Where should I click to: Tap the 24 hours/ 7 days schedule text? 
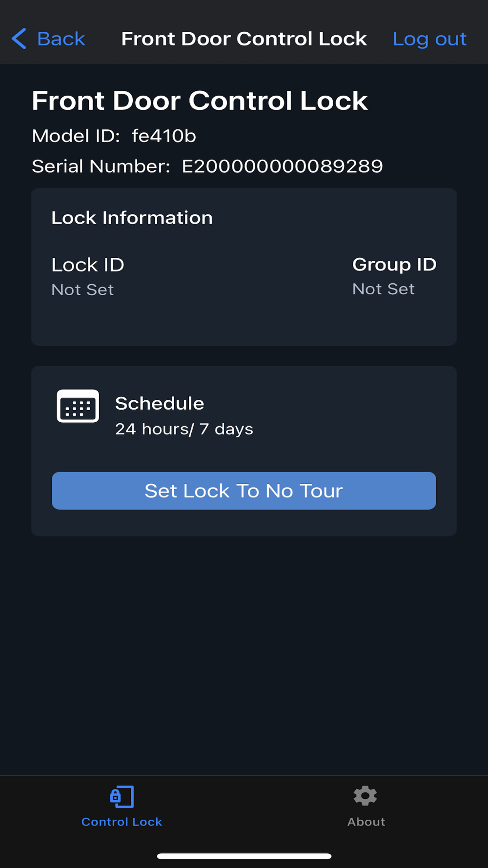(184, 429)
